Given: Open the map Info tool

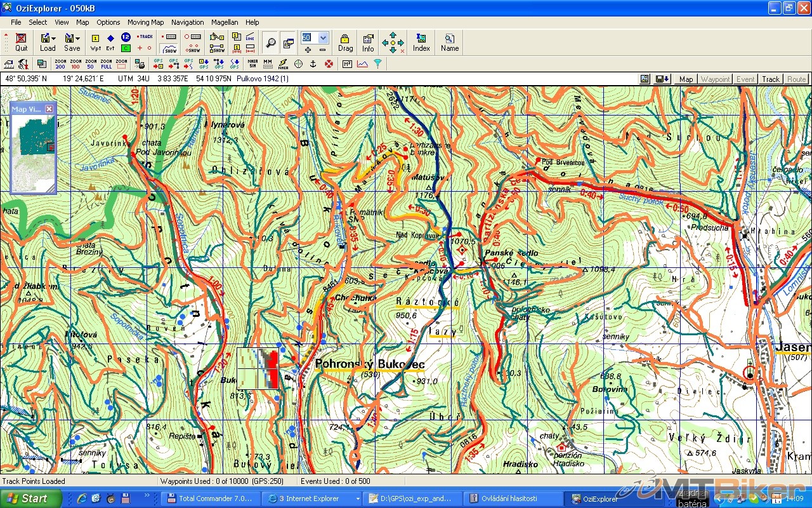Looking at the screenshot, I should coord(368,43).
